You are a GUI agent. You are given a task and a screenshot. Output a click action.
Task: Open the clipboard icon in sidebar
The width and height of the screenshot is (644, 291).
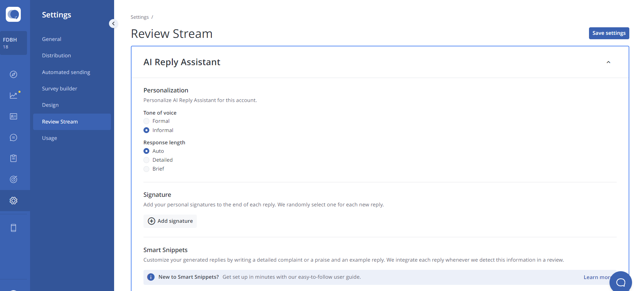click(13, 158)
